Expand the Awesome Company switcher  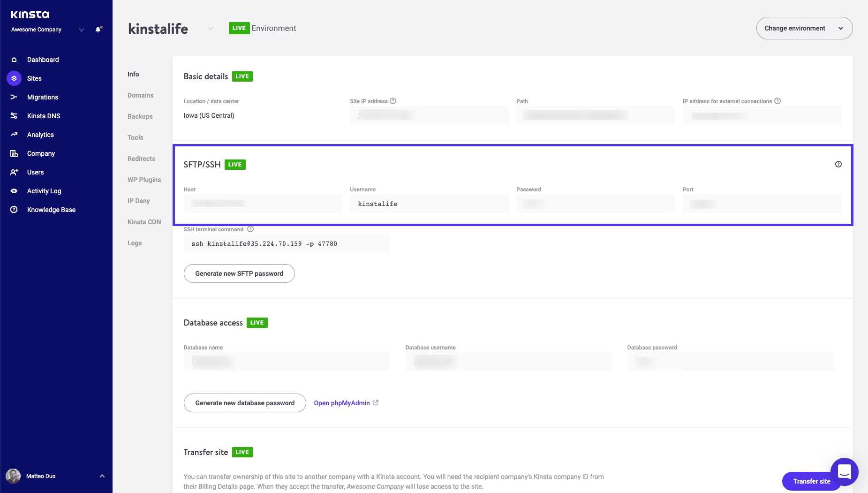82,30
